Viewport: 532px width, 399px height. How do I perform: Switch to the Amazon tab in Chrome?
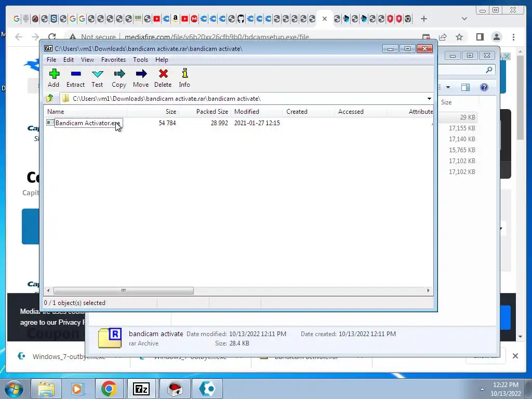[x=175, y=18]
